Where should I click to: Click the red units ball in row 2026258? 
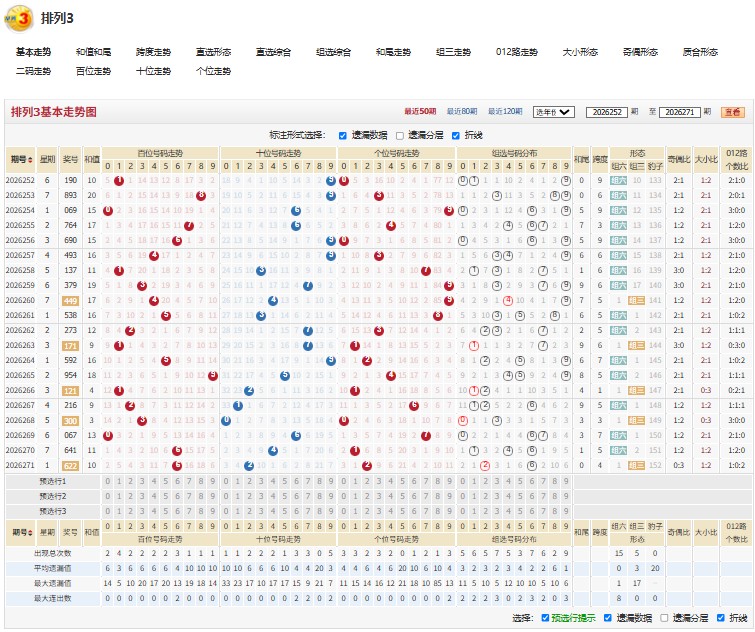pos(426,271)
